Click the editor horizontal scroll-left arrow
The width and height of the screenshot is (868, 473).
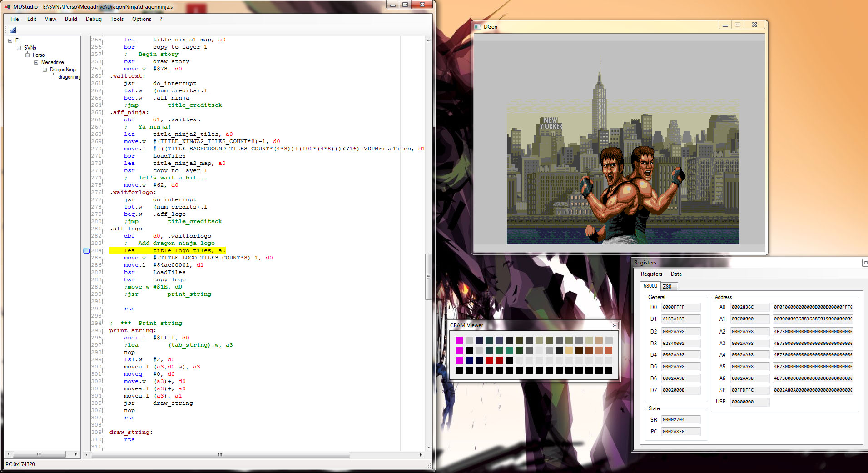[87, 455]
